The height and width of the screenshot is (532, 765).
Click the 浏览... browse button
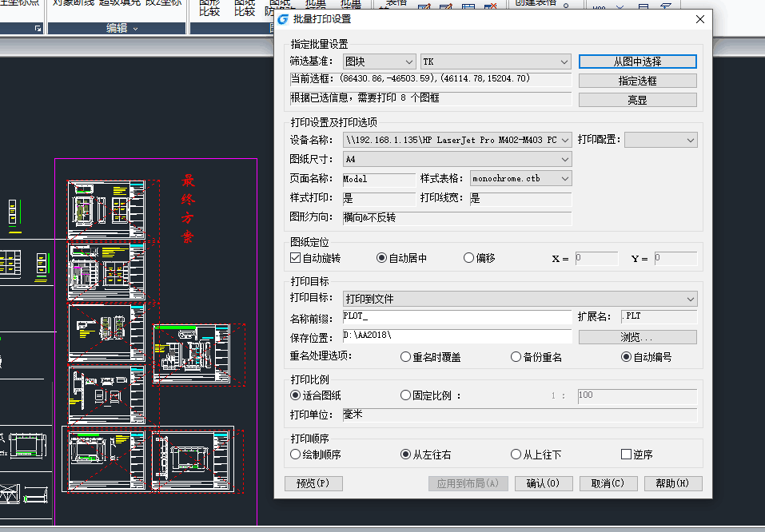point(637,337)
